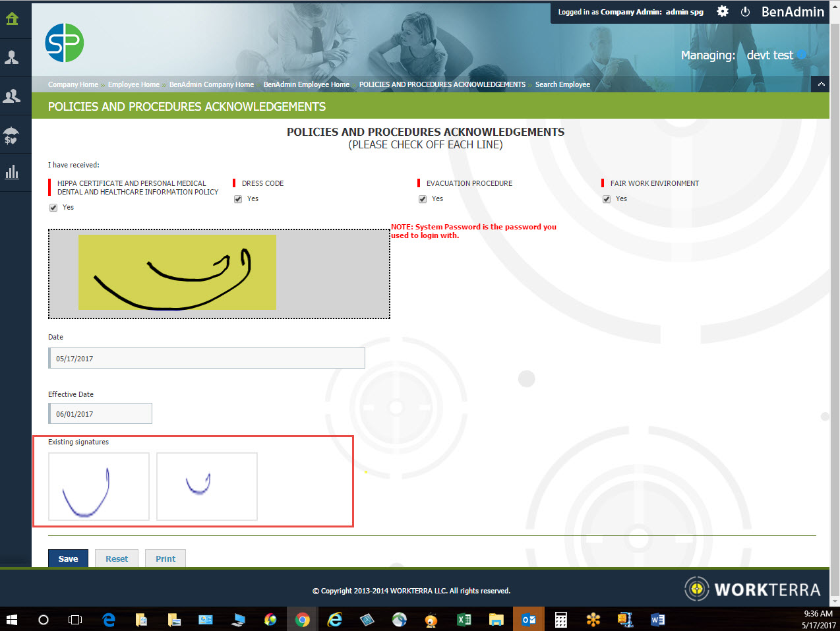This screenshot has width=840, height=631.
Task: Toggle HIPPA certificate Yes checkbox
Action: (x=53, y=208)
